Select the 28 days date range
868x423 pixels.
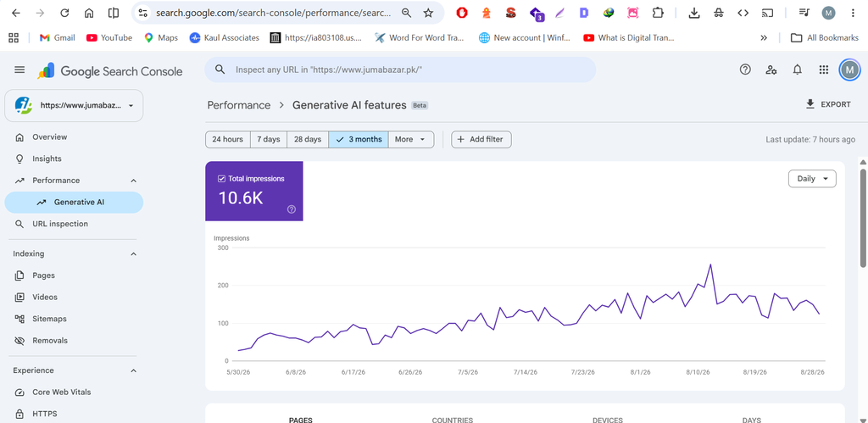click(x=308, y=140)
